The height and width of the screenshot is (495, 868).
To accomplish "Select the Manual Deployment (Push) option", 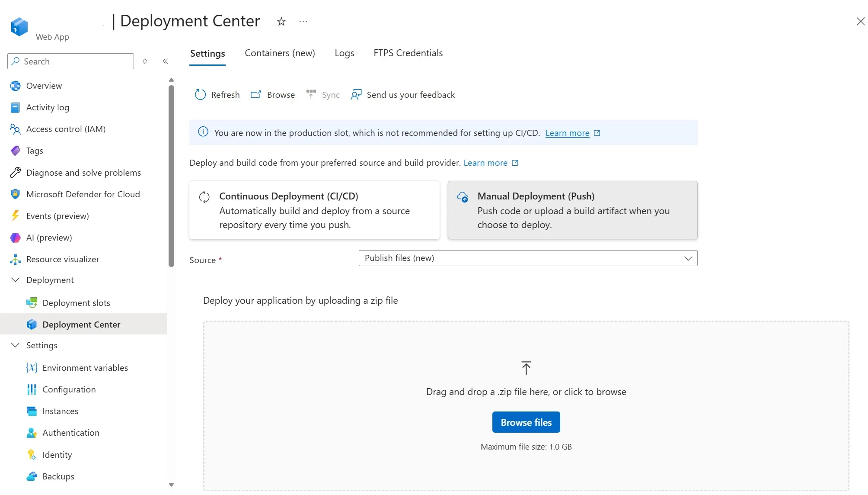I will 573,210.
